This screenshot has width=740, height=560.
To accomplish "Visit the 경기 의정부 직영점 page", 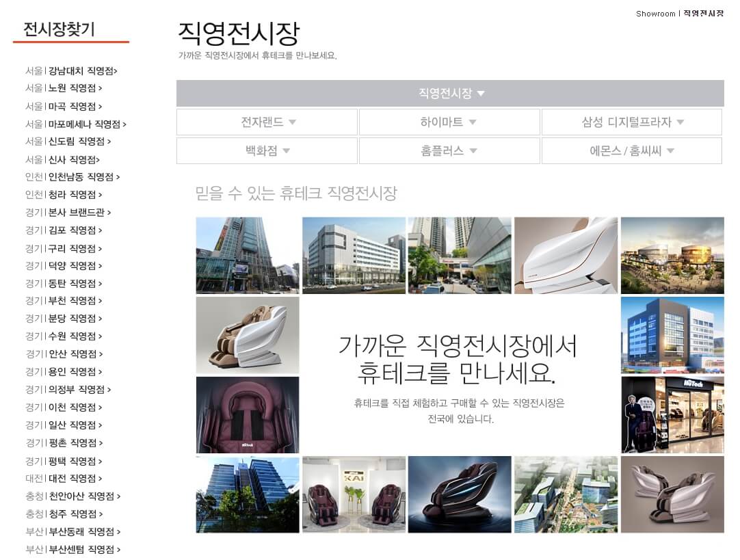I will coord(68,390).
